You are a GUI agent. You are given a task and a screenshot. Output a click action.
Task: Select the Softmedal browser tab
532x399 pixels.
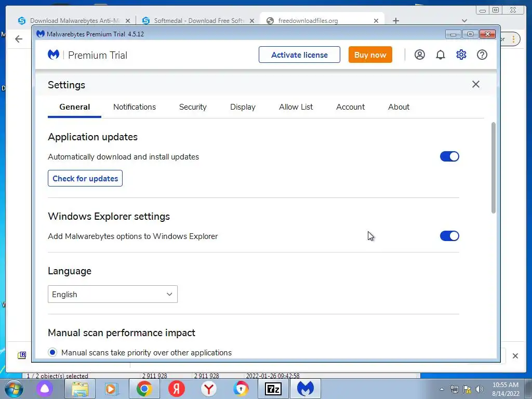pos(198,21)
